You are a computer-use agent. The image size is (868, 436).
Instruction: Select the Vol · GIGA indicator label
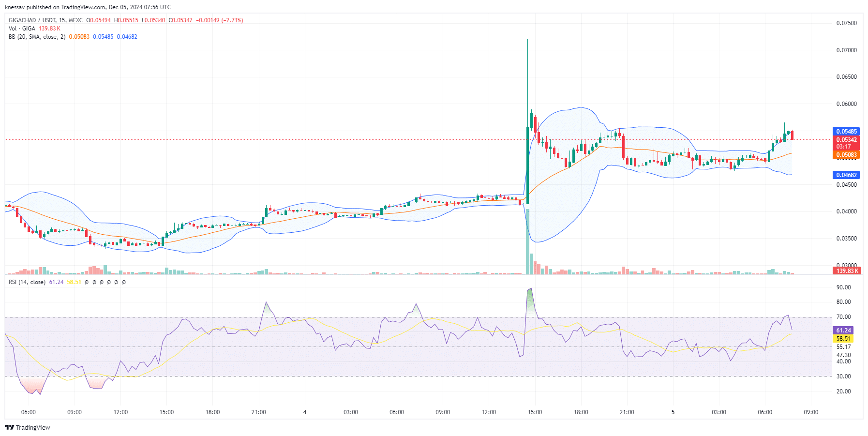tap(22, 29)
